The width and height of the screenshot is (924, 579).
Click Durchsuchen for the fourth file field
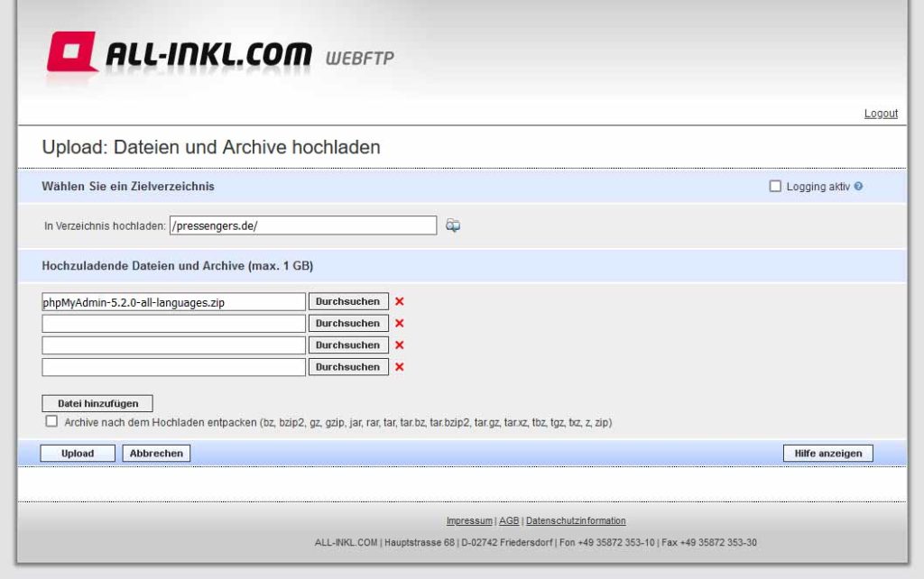[x=348, y=367]
